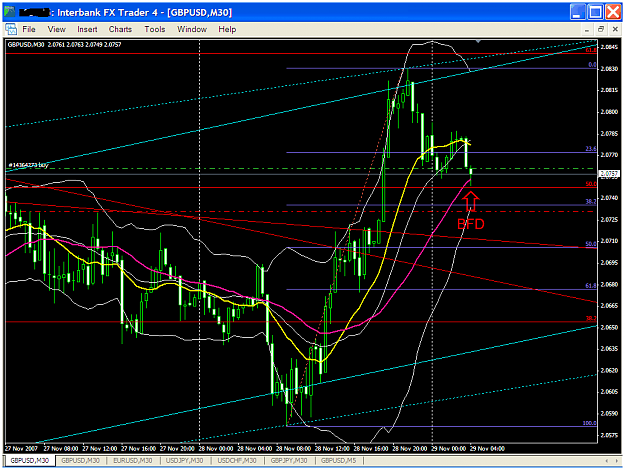Click the 29 Nov 04:00 time label

click(487, 448)
